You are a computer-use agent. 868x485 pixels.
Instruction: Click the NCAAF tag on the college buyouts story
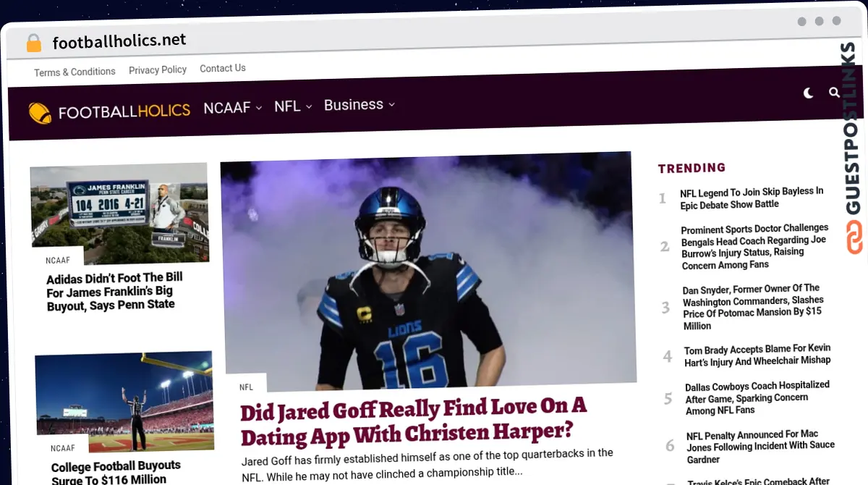[63, 448]
